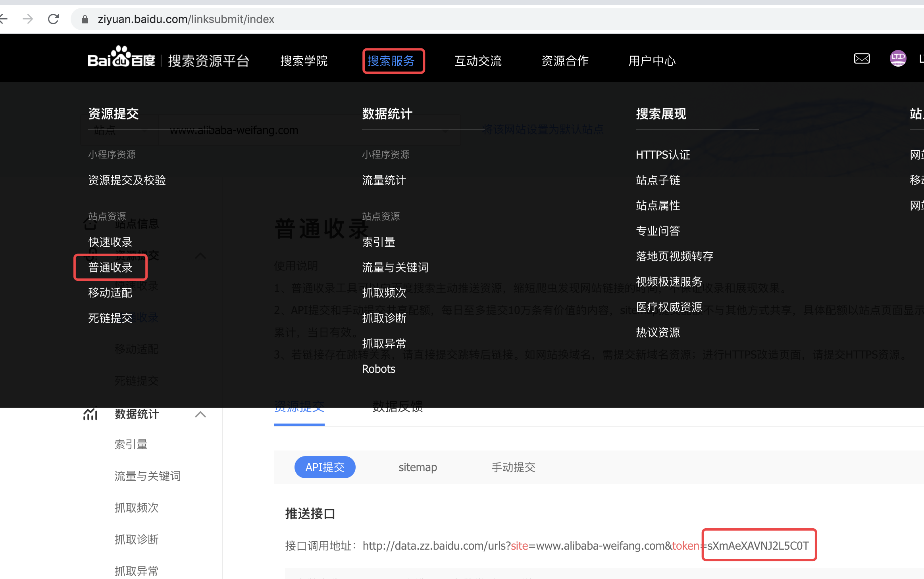
Task: Select the API提交 pill option
Action: pos(325,467)
